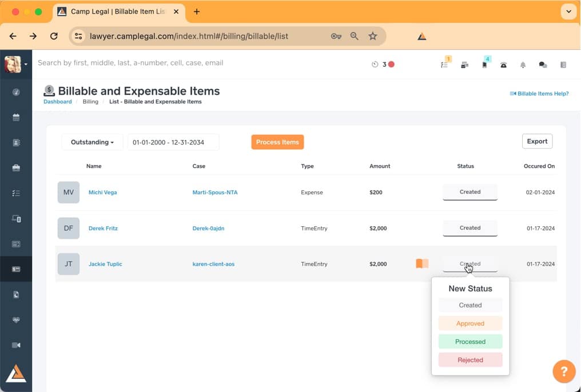
Task: Open the task checklist icon with badge 1
Action: [x=444, y=65]
